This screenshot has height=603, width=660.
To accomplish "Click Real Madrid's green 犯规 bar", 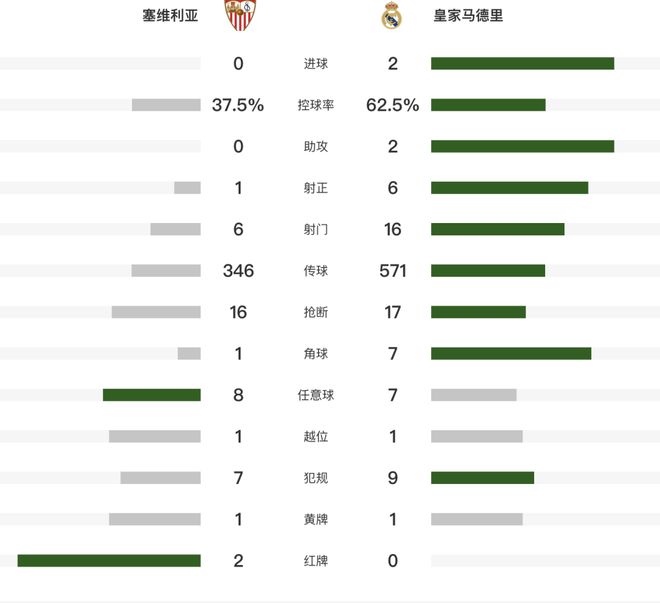I will pos(482,478).
